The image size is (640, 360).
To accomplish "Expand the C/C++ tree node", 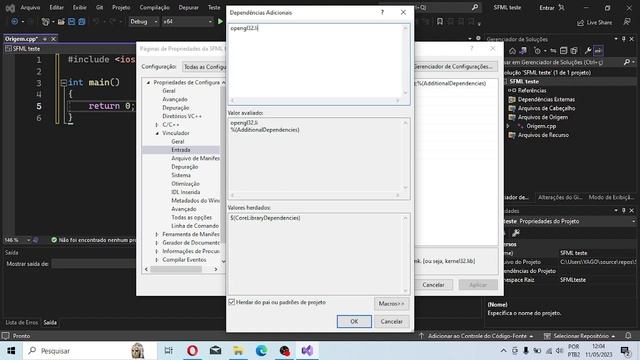I will 157,124.
